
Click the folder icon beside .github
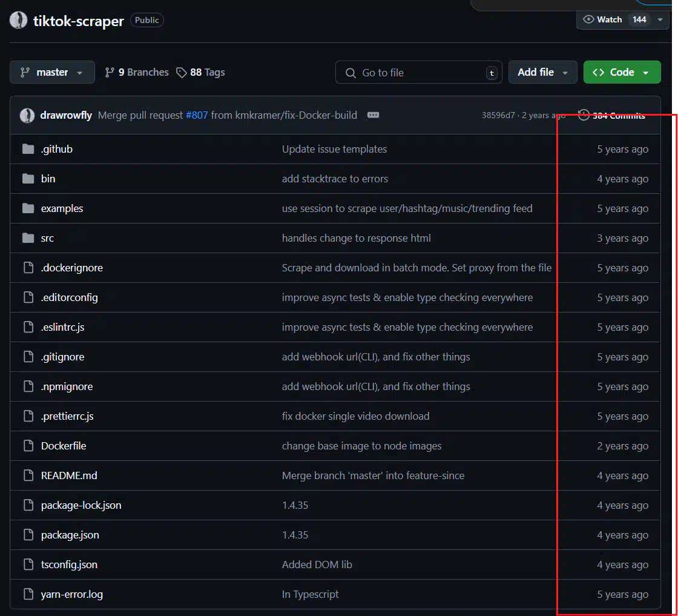click(28, 149)
